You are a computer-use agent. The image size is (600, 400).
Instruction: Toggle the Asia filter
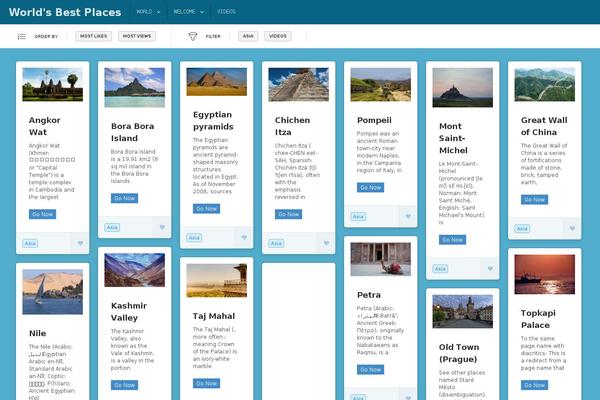click(247, 36)
